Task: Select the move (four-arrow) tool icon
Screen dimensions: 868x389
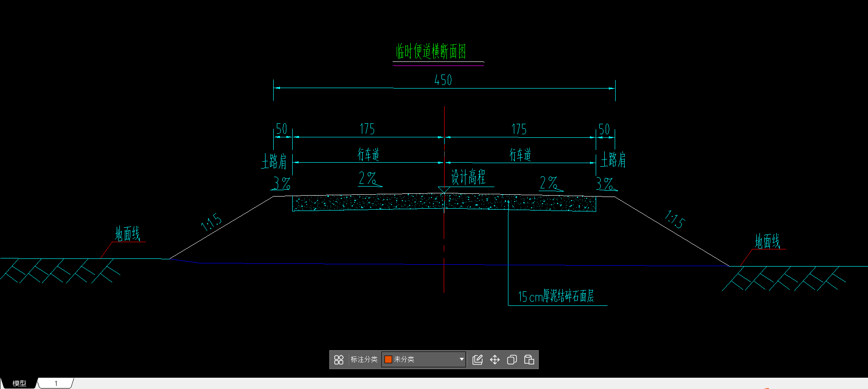Action: [495, 360]
